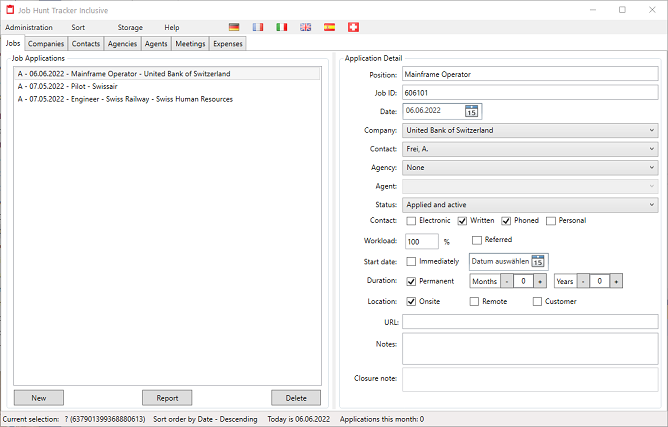
Task: Open the Sort menu
Action: pos(78,27)
